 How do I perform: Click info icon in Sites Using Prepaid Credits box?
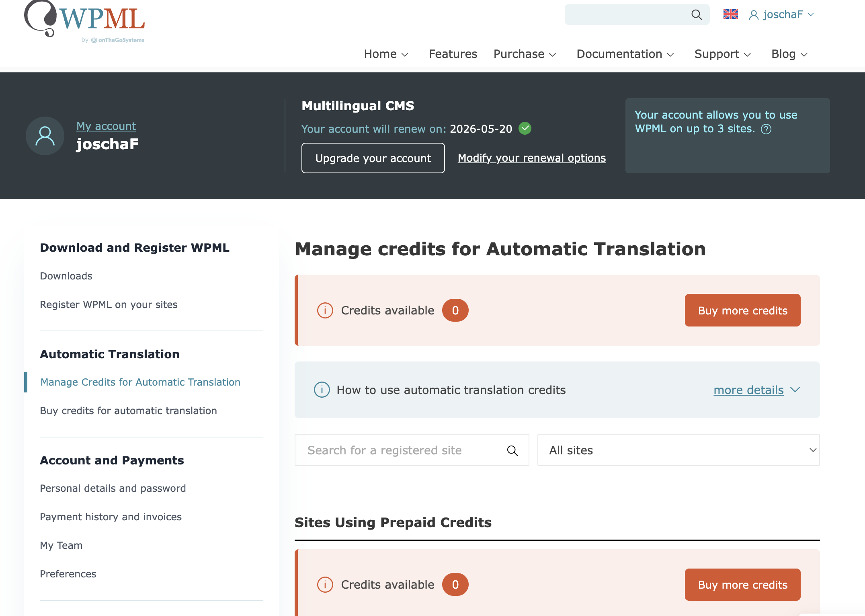(325, 585)
